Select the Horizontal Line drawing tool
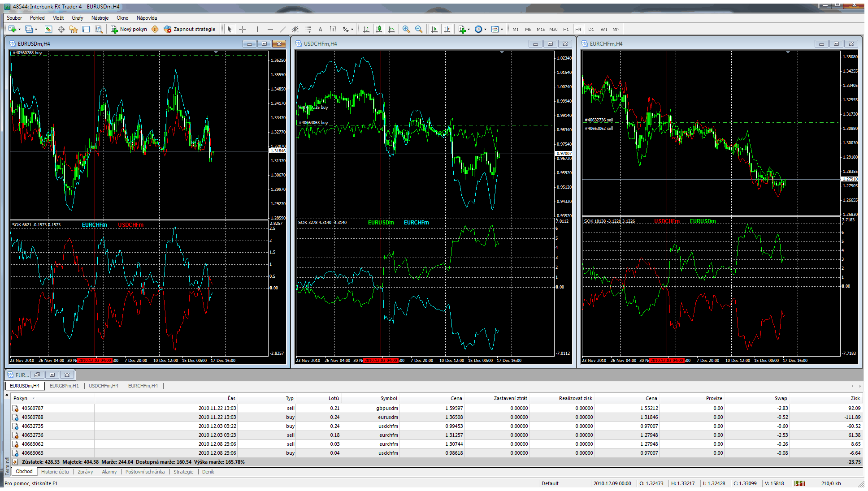 pyautogui.click(x=270, y=29)
